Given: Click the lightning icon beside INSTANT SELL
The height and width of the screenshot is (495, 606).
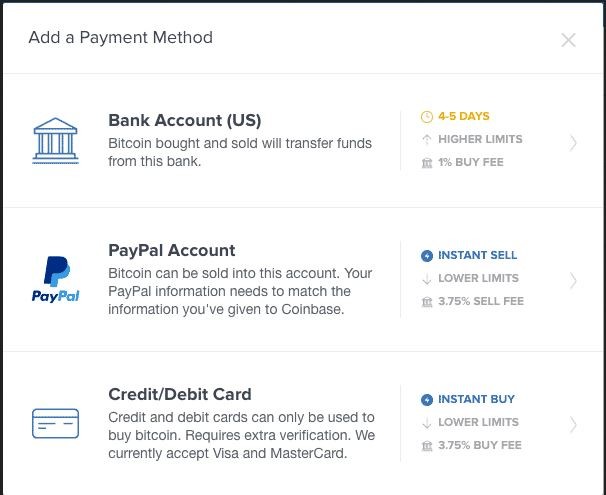Looking at the screenshot, I should point(427,255).
